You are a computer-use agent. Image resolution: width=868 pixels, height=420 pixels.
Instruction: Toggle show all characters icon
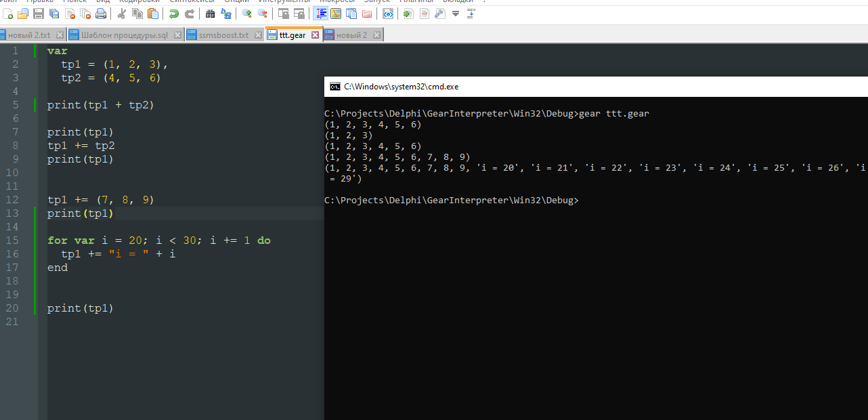(336, 14)
